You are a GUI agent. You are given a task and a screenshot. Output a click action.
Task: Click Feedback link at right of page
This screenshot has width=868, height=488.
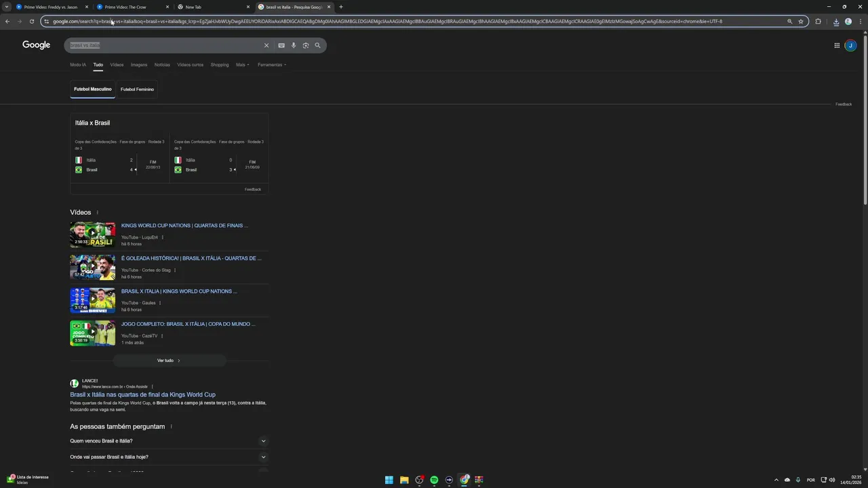point(844,104)
